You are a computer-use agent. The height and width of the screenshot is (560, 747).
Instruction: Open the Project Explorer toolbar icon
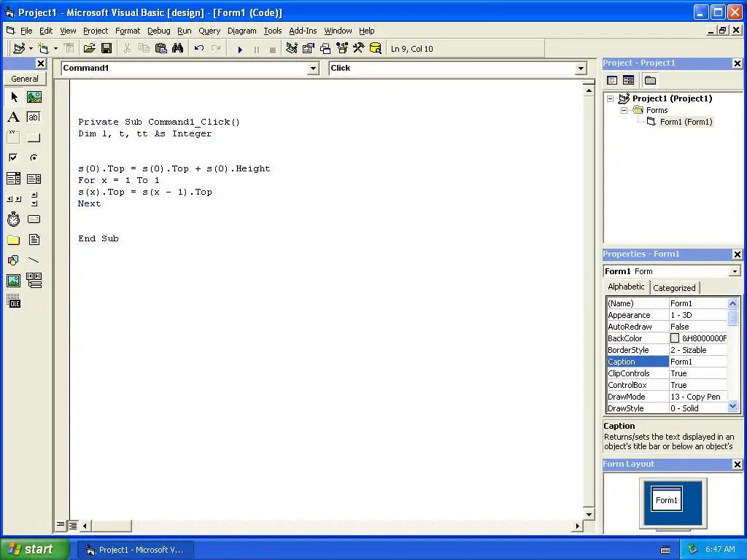(292, 49)
